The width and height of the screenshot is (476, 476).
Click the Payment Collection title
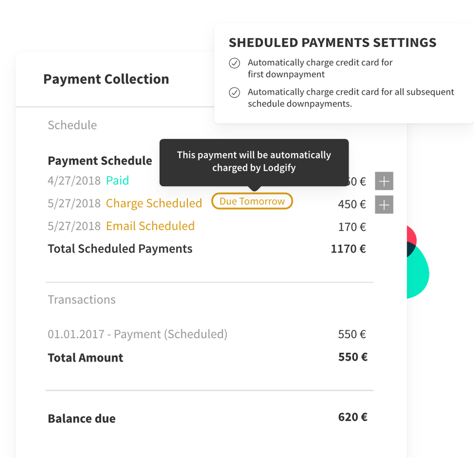pyautogui.click(x=106, y=79)
